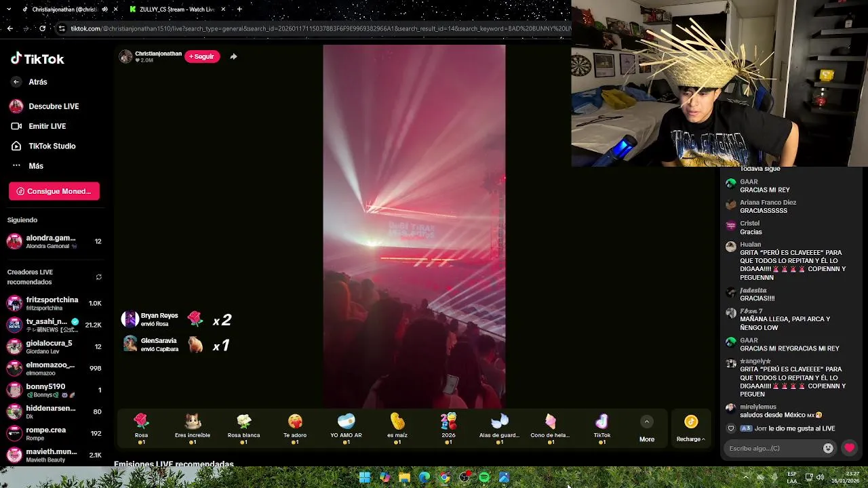Go back in the browser
Viewport: 868px width, 488px height.
tap(9, 28)
